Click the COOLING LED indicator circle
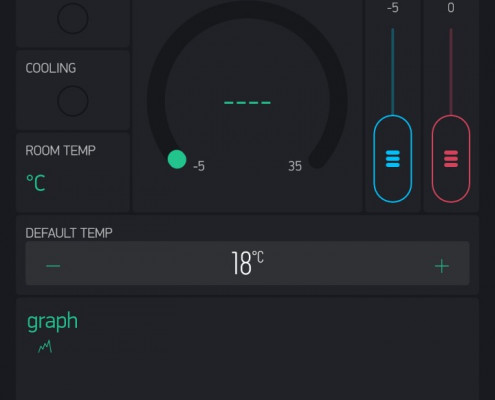The height and width of the screenshot is (400, 495). [73, 101]
